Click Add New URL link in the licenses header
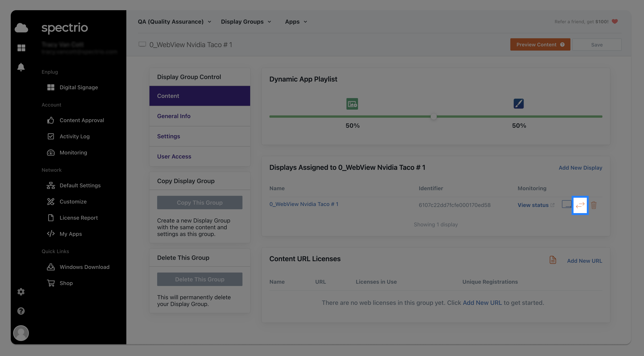Image resolution: width=644 pixels, height=356 pixels. [584, 261]
